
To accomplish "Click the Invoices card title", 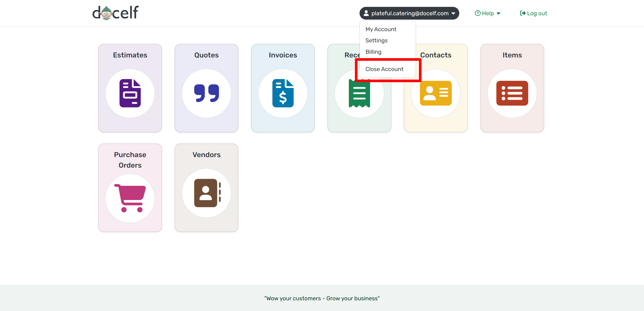I will coord(283,55).
